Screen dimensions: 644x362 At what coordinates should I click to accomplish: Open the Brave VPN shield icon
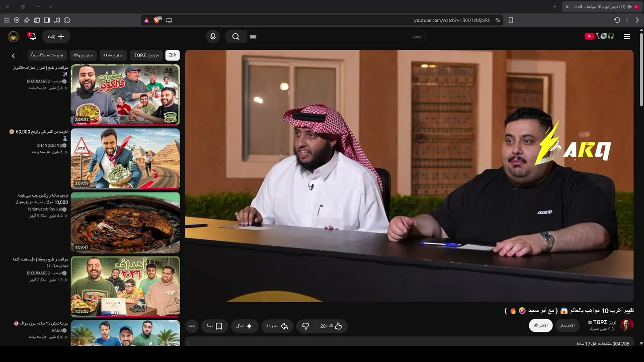click(x=17, y=20)
